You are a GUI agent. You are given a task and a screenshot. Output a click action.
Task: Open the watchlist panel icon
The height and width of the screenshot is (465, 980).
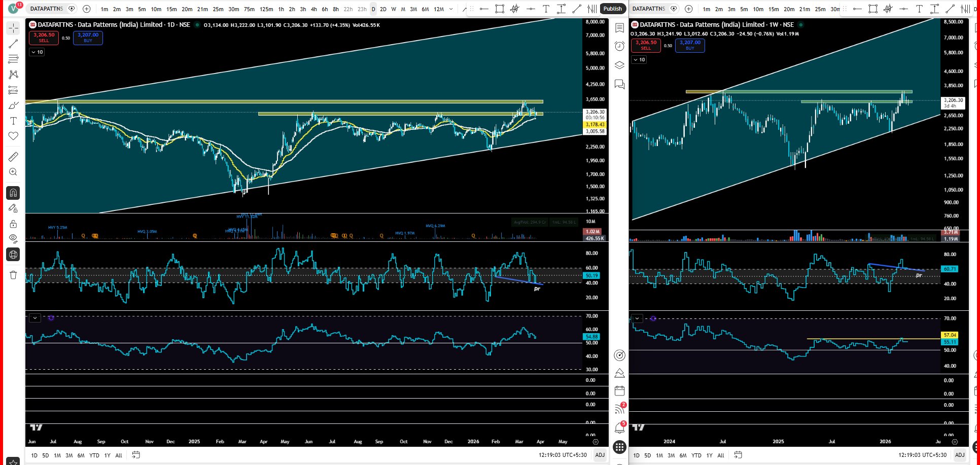click(x=619, y=28)
